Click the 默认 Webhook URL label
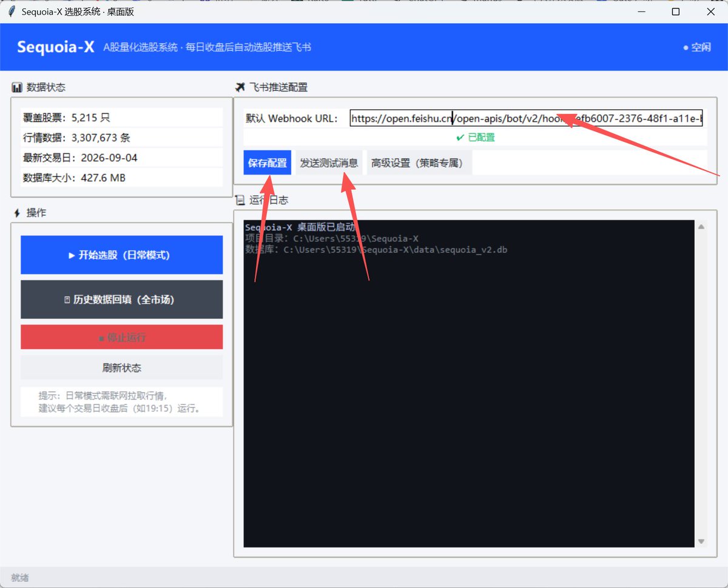Screen dimensions: 728x588 coord(291,118)
